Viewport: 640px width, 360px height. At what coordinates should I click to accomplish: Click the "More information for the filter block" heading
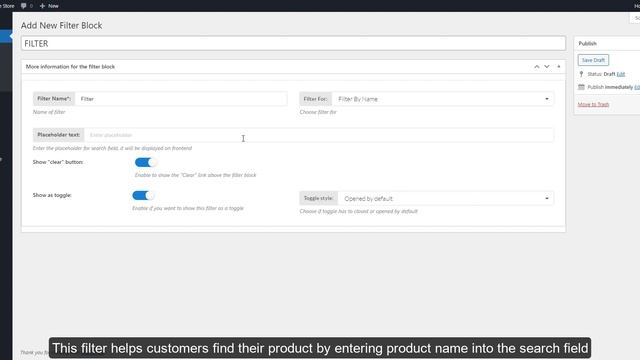click(x=70, y=67)
